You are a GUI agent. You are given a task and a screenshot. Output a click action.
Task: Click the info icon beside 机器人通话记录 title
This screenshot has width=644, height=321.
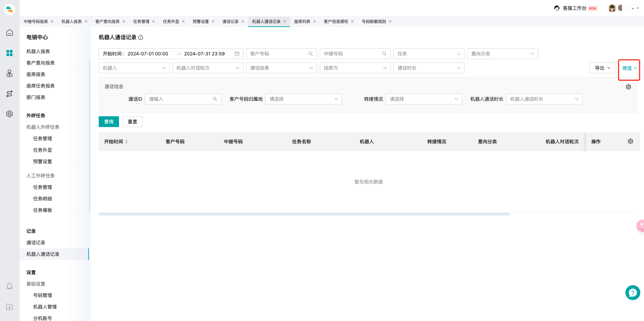pos(141,38)
